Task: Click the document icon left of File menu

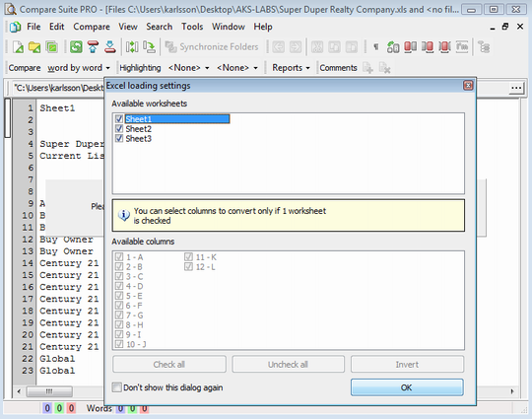Action: [15, 27]
